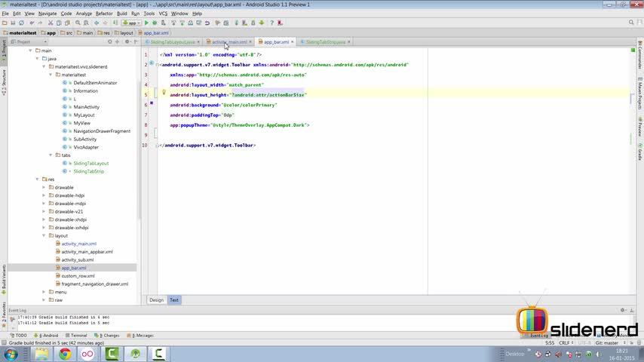This screenshot has width=644, height=362.
Task: Click the Git: master branch widget
Action: coord(609,342)
